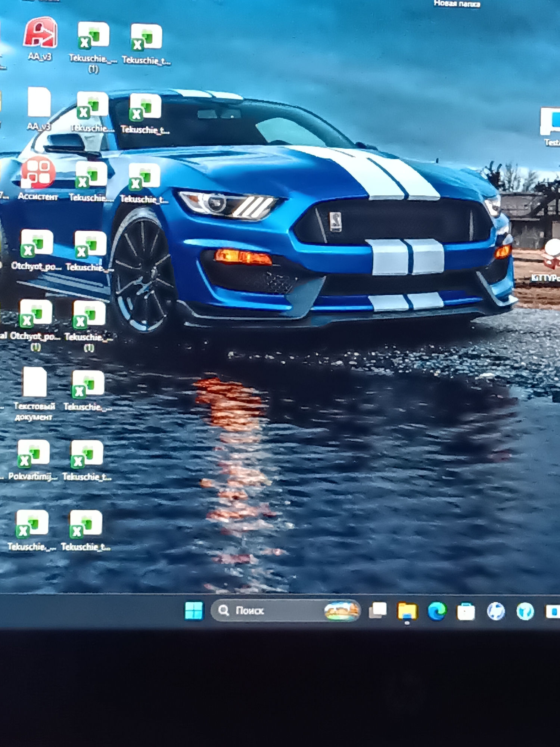The width and height of the screenshot is (560, 747).
Task: Open the Windows Start menu
Action: [x=194, y=611]
